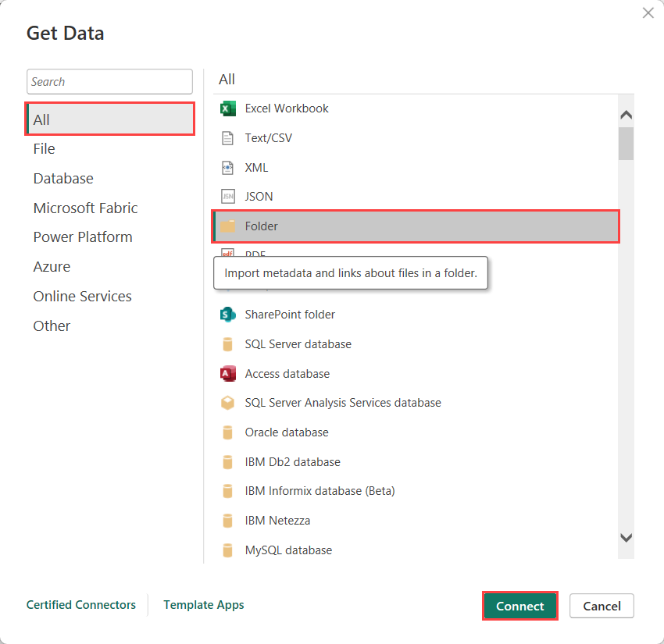Open the Microsoft Fabric category
Viewport: 664px width, 644px height.
[86, 208]
